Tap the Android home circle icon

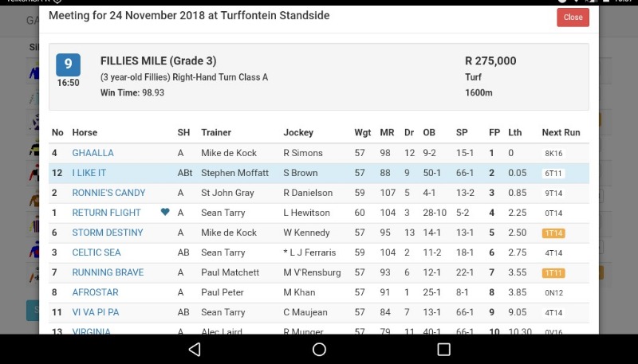coord(319,350)
